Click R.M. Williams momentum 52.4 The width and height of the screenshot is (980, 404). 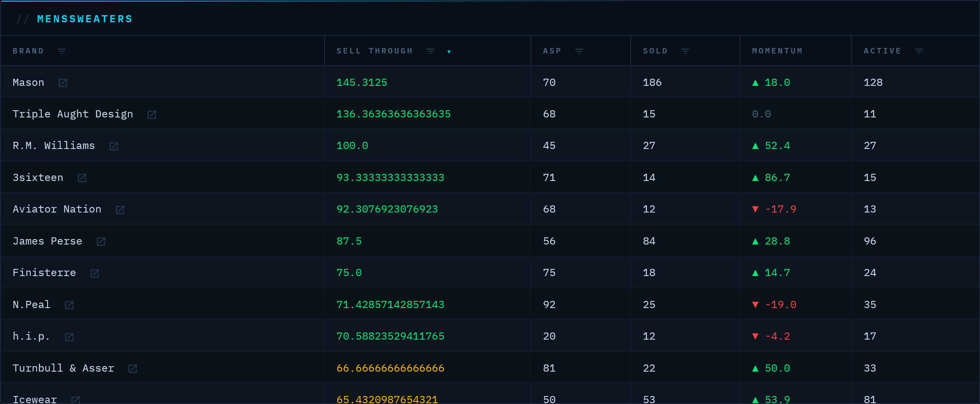pyautogui.click(x=771, y=146)
